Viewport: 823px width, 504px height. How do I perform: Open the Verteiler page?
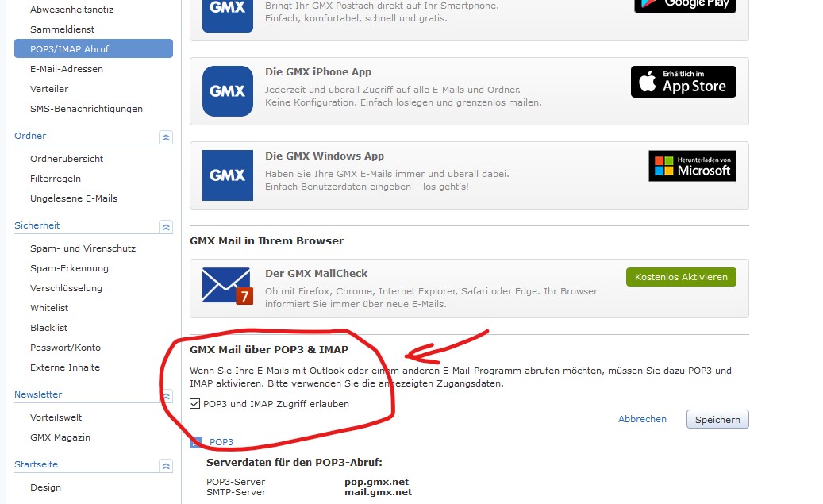click(x=49, y=89)
